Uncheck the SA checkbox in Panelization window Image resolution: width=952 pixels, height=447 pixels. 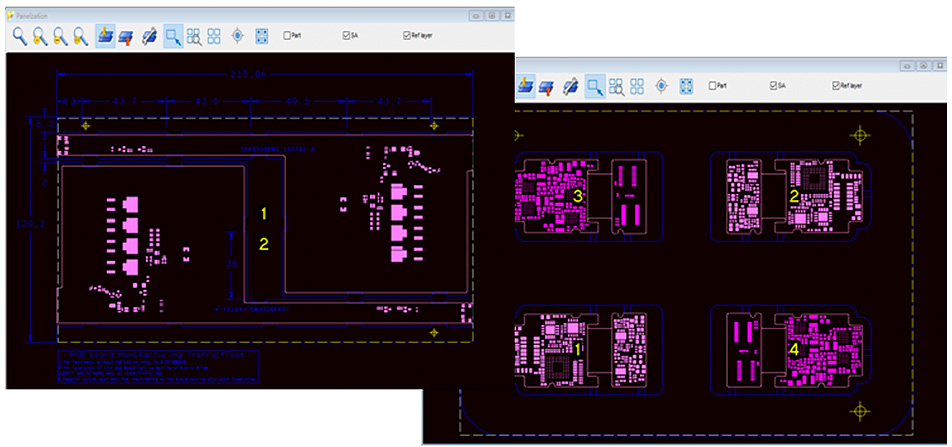(x=347, y=36)
